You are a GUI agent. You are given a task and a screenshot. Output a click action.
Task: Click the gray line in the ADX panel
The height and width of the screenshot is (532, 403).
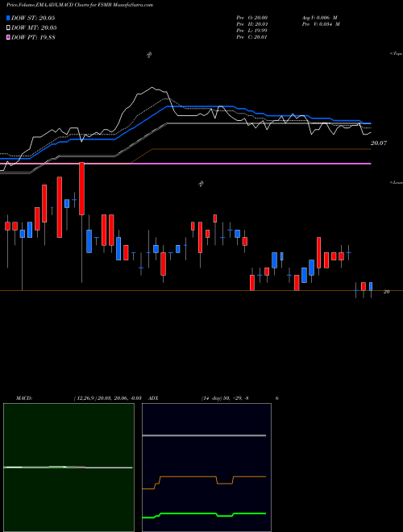tap(204, 435)
